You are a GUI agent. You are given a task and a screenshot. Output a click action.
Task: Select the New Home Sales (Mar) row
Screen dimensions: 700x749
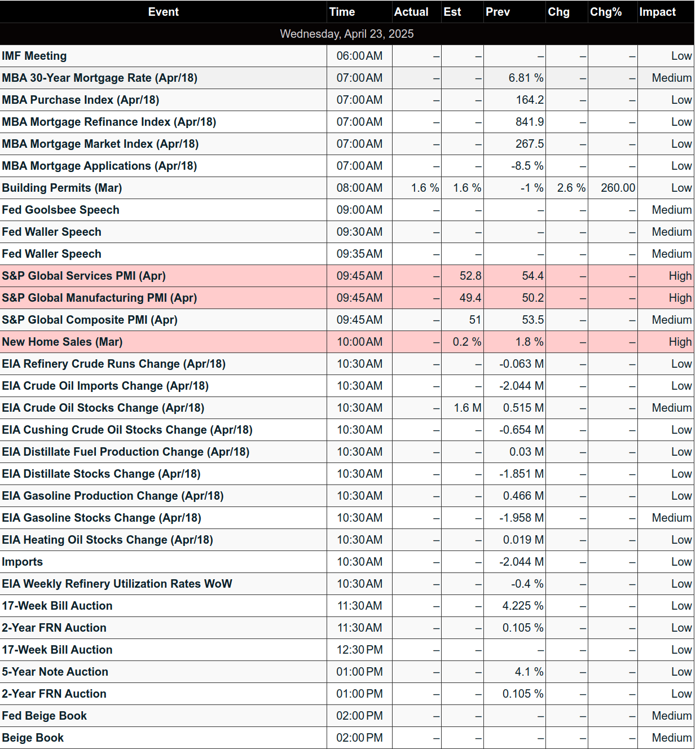pyautogui.click(x=62, y=342)
